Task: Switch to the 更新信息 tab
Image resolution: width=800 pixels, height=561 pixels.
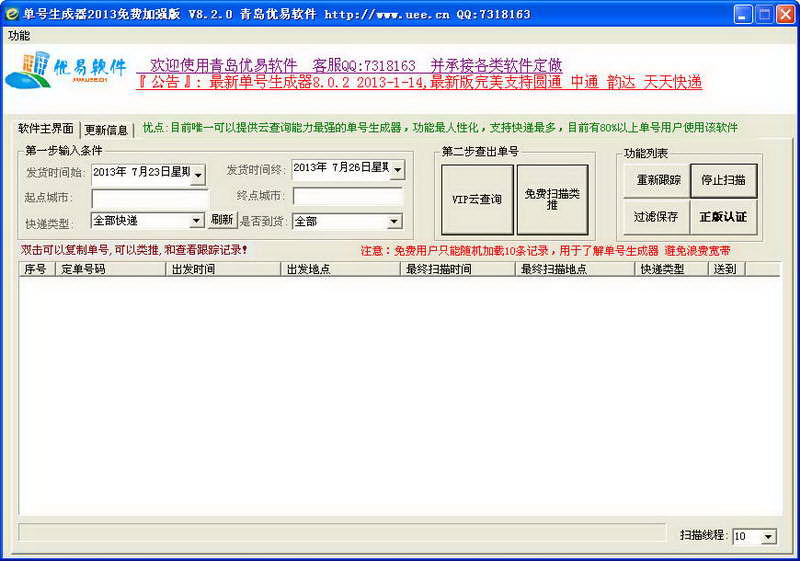Action: point(106,130)
